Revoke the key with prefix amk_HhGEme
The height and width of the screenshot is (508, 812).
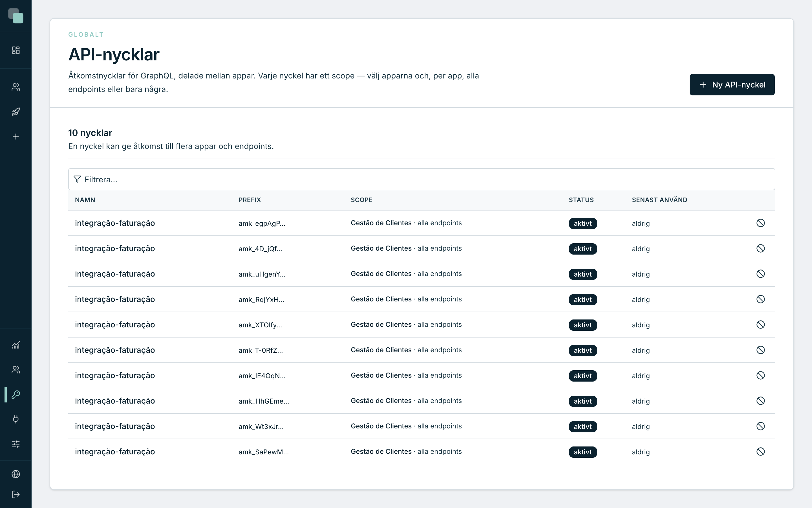coord(761,401)
